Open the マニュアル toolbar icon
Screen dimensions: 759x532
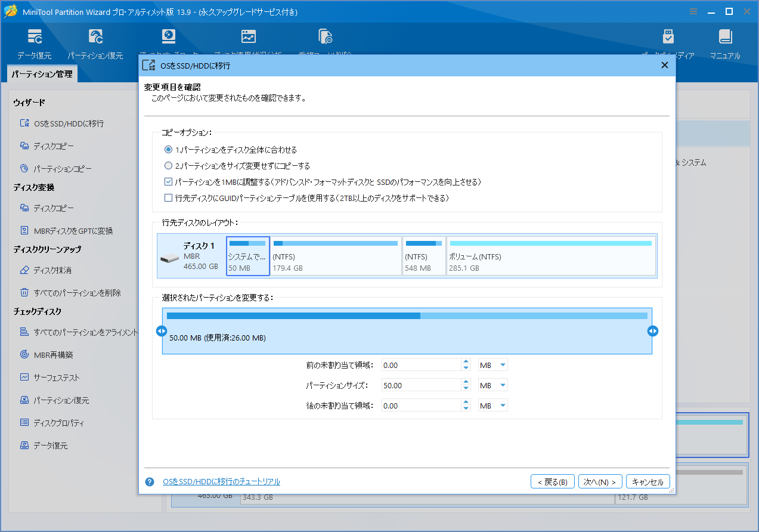pos(725,44)
